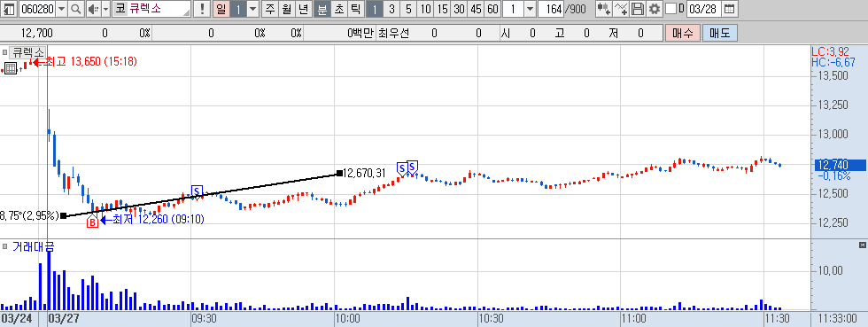Expand the sound alert options dropdown arrow

click(105, 9)
